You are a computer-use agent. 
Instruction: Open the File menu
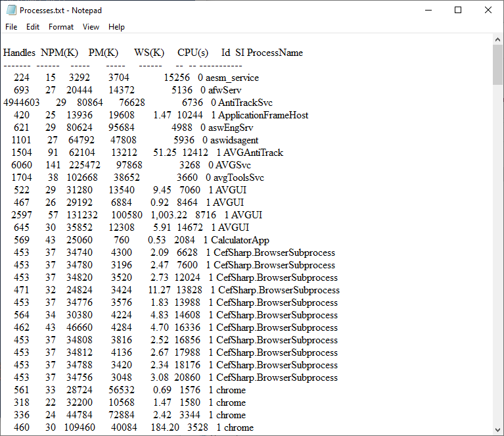tap(11, 27)
